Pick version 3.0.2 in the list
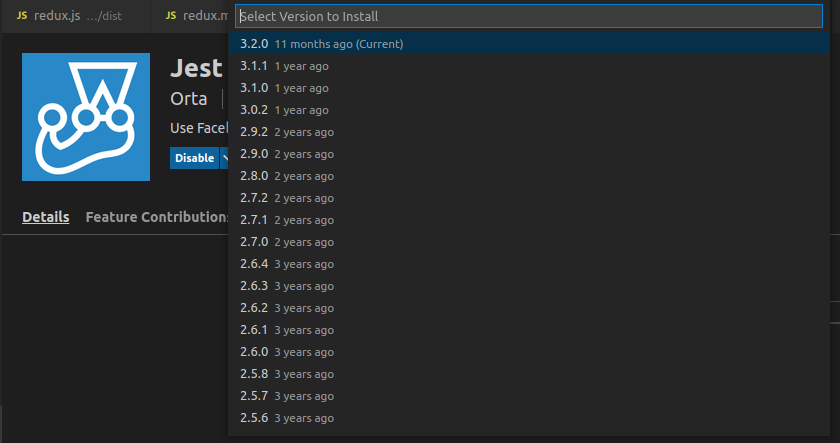Image resolution: width=840 pixels, height=443 pixels. tap(529, 110)
